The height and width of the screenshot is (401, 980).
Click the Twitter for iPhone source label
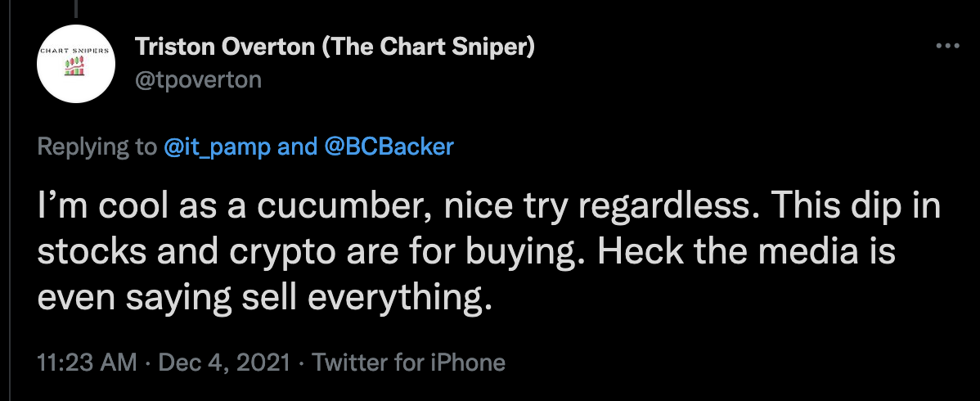pos(408,362)
